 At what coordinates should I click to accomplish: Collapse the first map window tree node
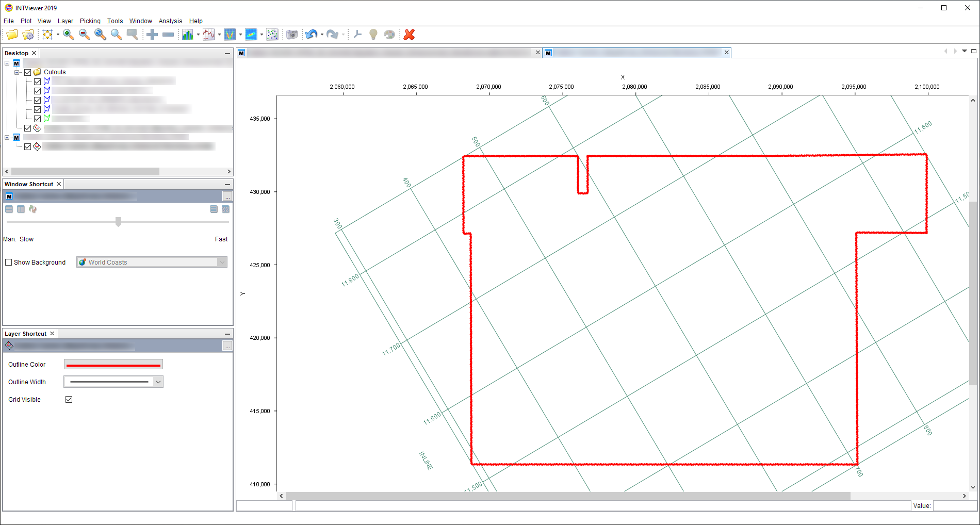pos(7,63)
